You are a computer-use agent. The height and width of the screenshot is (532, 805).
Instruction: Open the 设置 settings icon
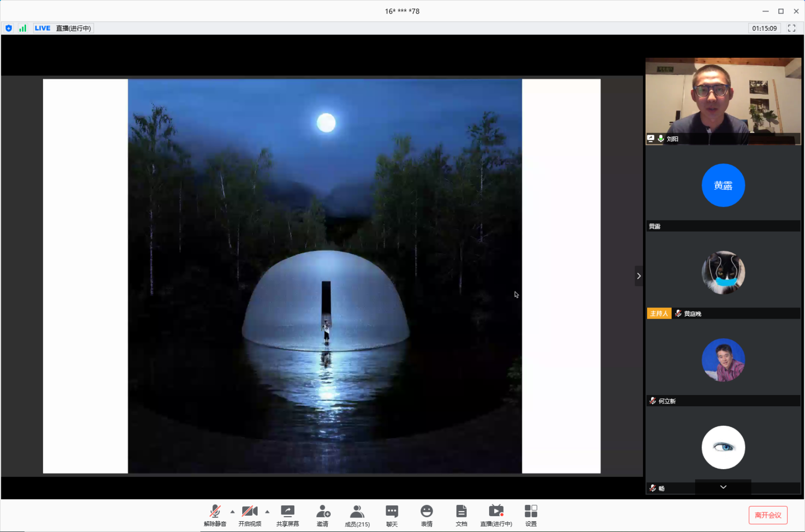point(531,515)
